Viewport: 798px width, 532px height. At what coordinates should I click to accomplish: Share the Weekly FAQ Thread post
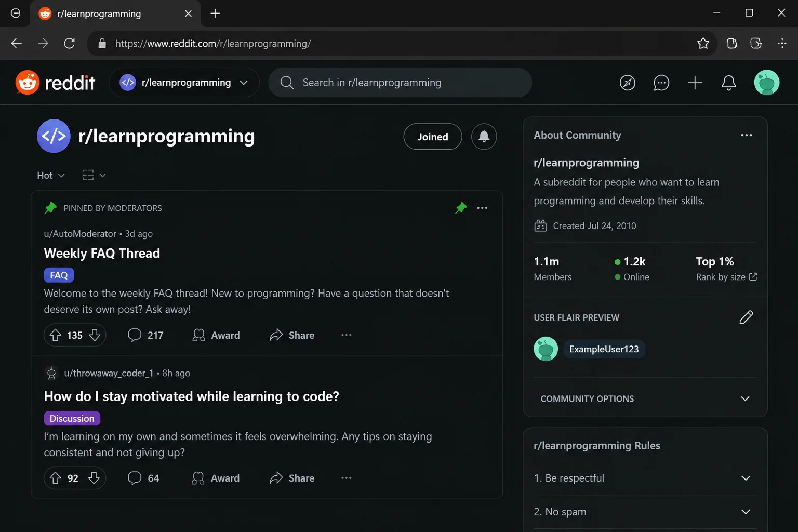[x=292, y=335]
